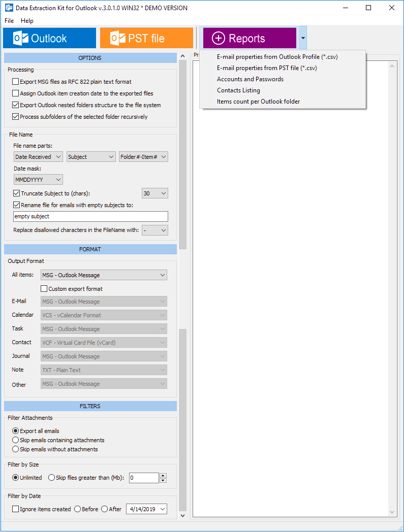The height and width of the screenshot is (532, 404).
Task: Choose Contacts Listing report
Action: (283, 90)
